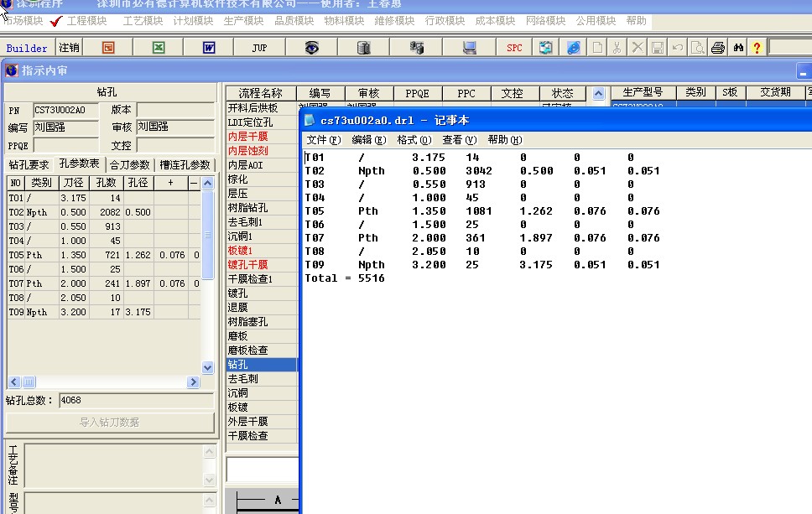This screenshot has height=514, width=812.
Task: Open the Excel icon in toolbar
Action: tap(159, 48)
